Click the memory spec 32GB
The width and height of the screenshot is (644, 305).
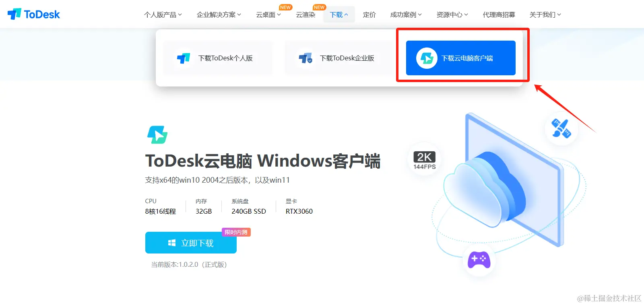204,211
